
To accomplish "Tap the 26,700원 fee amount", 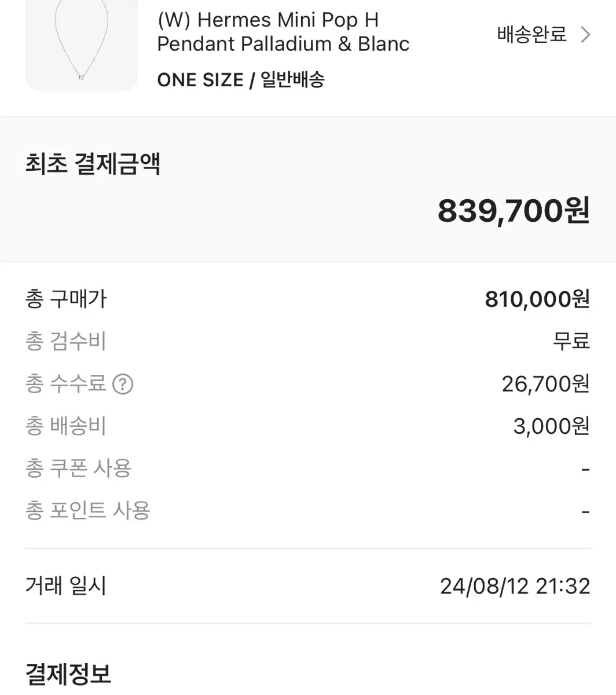I will coord(546,383).
